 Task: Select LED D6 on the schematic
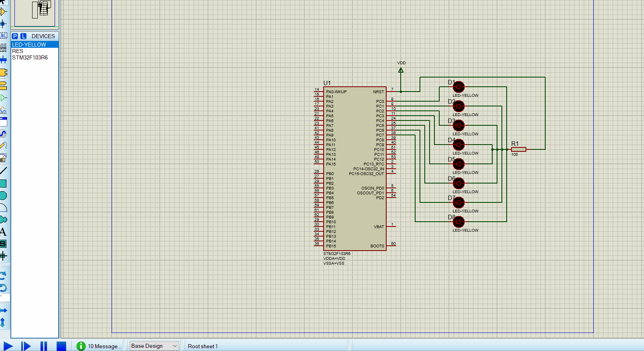click(459, 183)
